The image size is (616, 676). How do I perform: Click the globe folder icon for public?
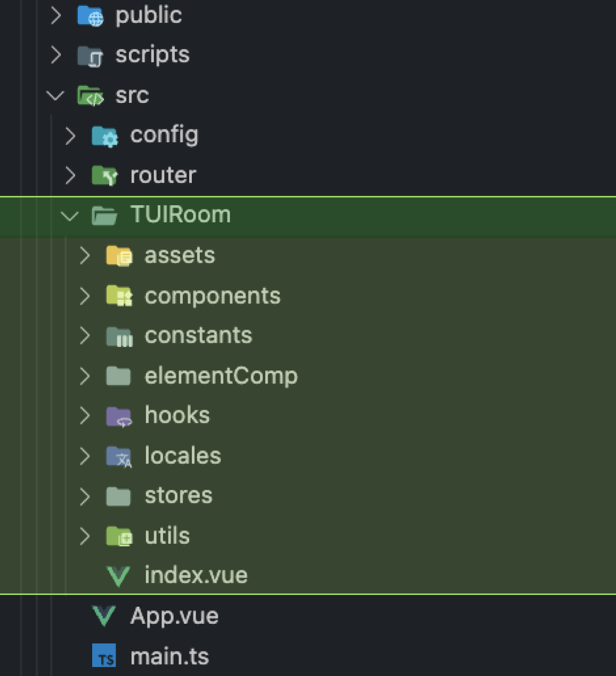tap(90, 16)
